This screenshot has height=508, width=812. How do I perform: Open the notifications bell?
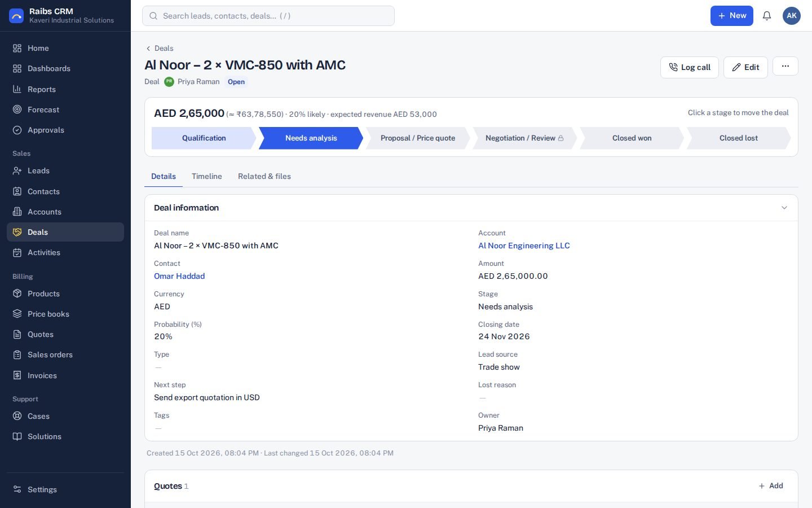[767, 16]
